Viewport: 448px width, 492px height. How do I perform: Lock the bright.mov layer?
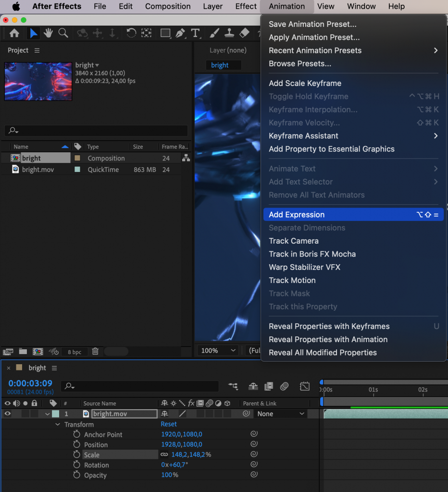click(x=33, y=414)
